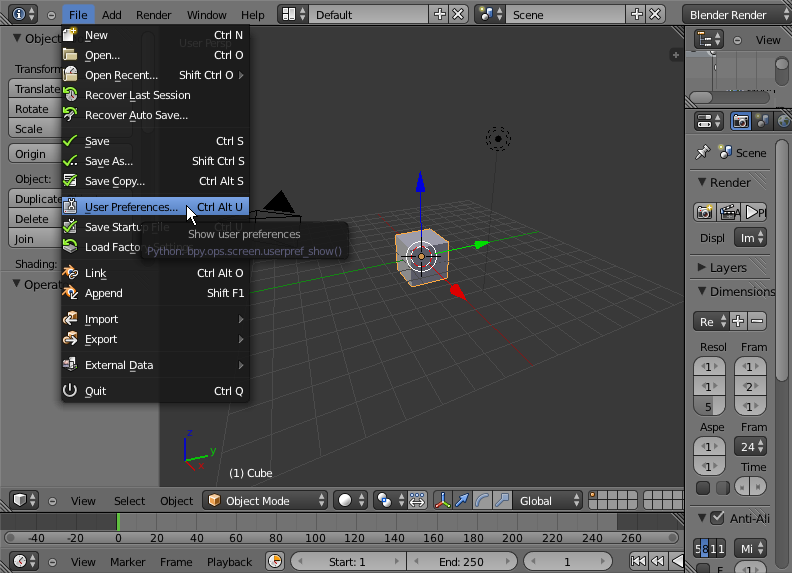This screenshot has width=792, height=573.
Task: Click the Origin button
Action: tap(35, 154)
